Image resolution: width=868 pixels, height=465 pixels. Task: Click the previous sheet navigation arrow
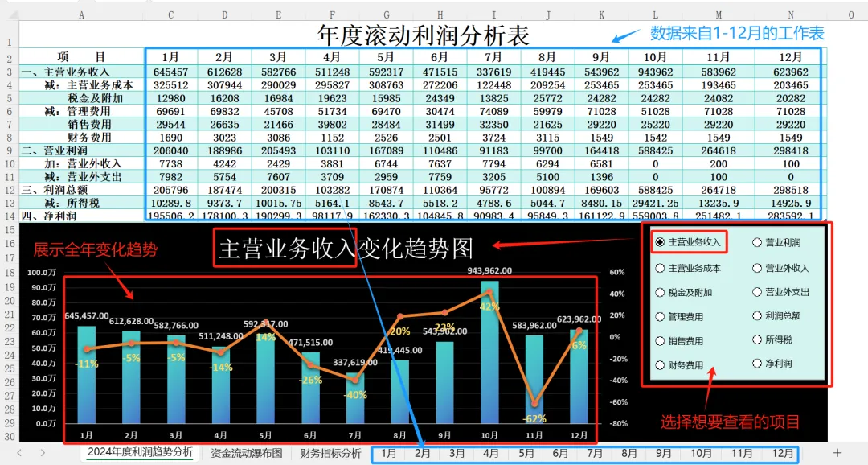[x=19, y=453]
